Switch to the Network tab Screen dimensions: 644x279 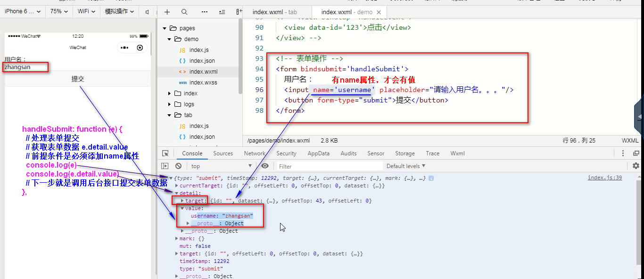(255, 153)
